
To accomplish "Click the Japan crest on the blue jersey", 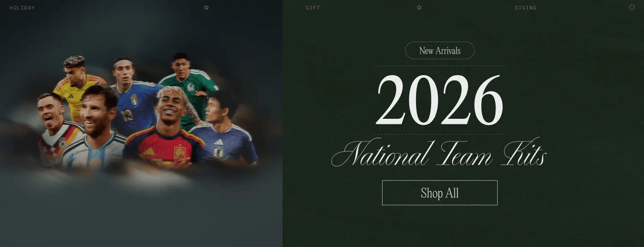I will [219, 152].
